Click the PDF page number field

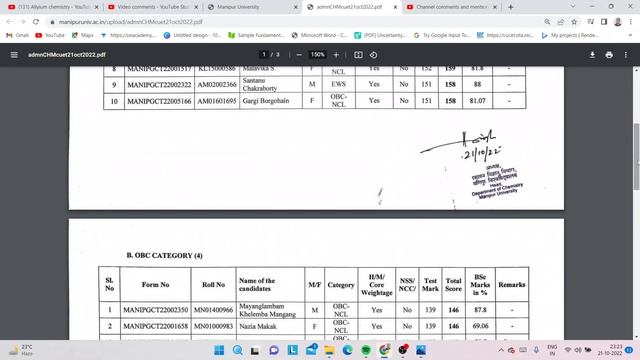coord(264,55)
